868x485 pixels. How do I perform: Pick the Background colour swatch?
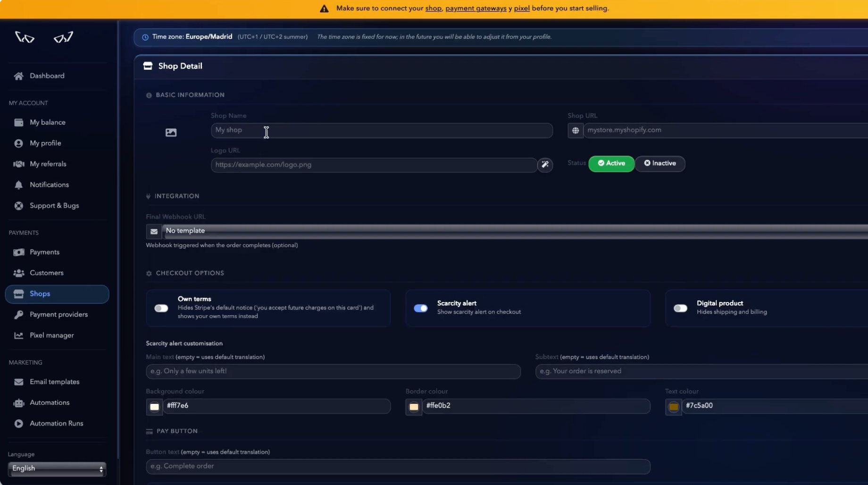[x=154, y=407]
